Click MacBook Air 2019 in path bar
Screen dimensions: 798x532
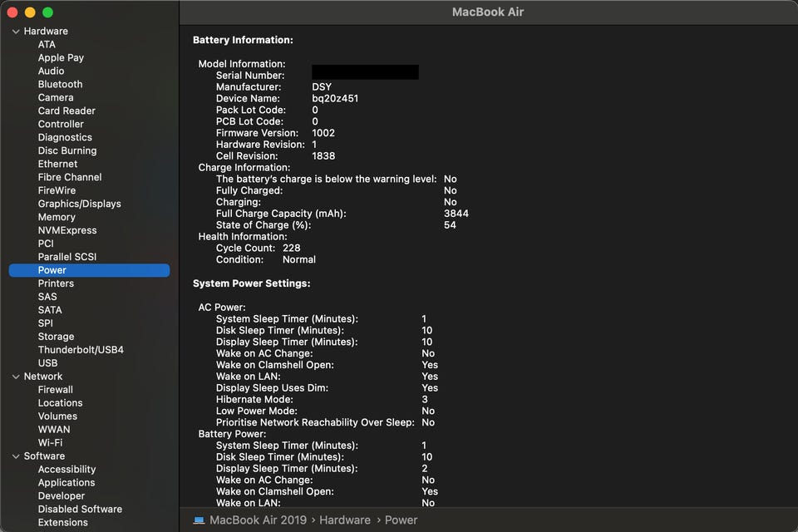click(258, 520)
